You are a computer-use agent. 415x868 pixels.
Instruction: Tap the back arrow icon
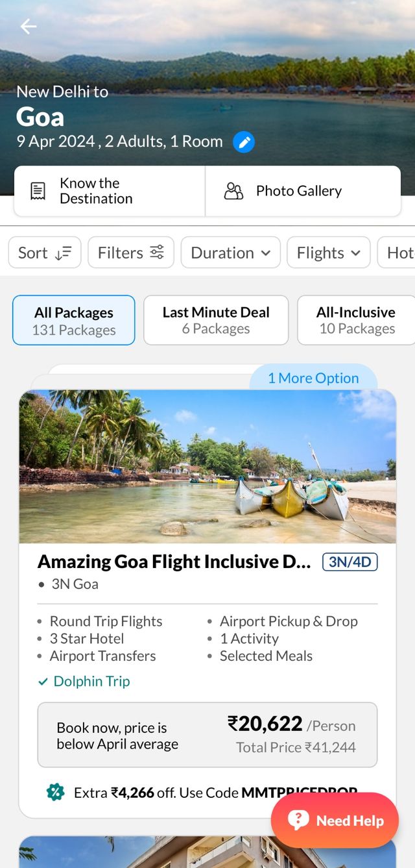[x=29, y=27]
